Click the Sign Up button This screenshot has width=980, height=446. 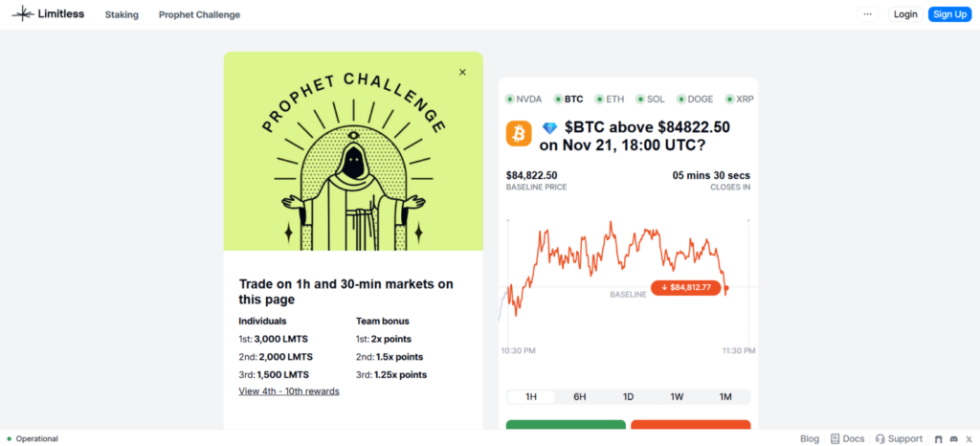click(949, 14)
